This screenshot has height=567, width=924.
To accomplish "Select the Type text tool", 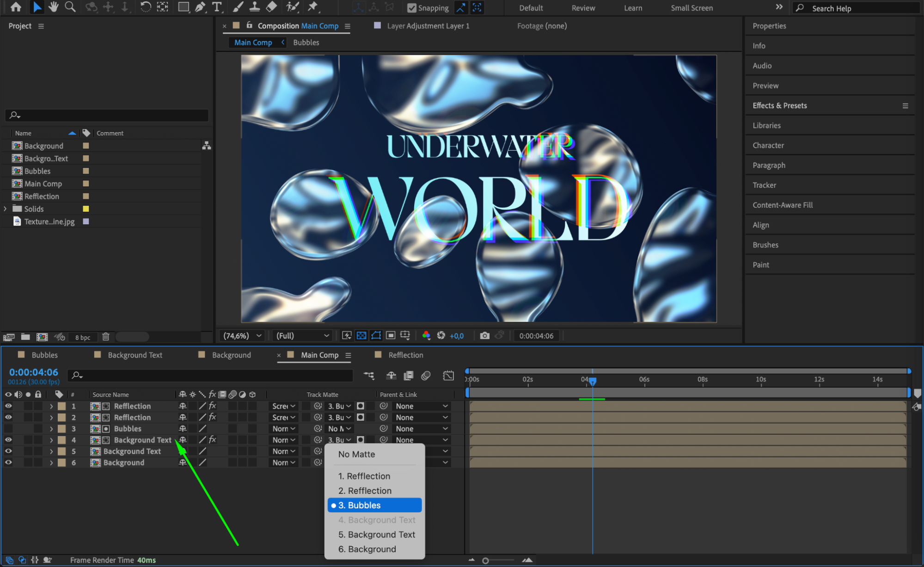I will [216, 7].
